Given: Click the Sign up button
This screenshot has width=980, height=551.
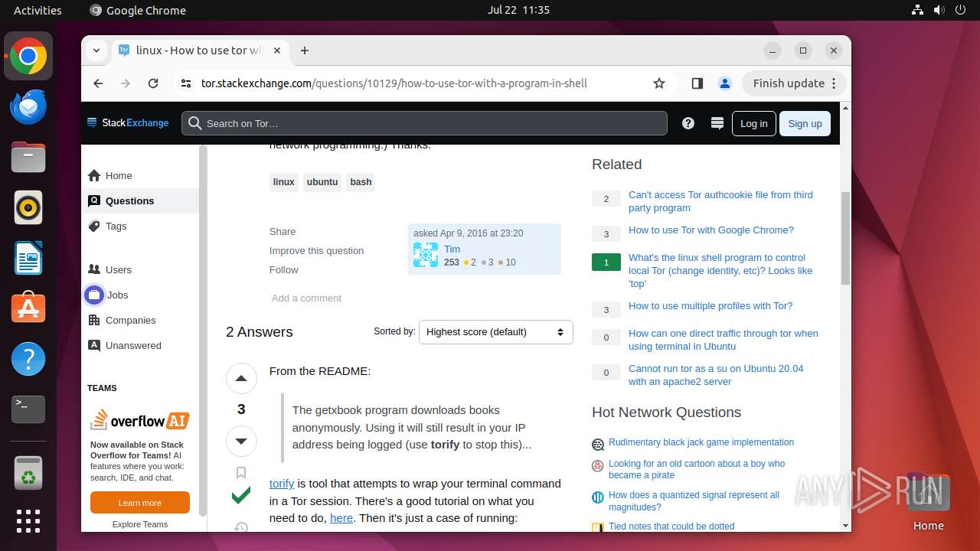Looking at the screenshot, I should coord(805,123).
